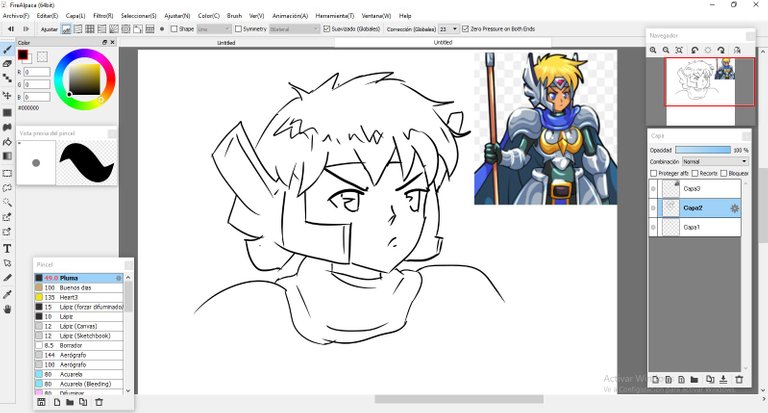
Task: Select the Text tool in left toolbar
Action: [x=8, y=248]
